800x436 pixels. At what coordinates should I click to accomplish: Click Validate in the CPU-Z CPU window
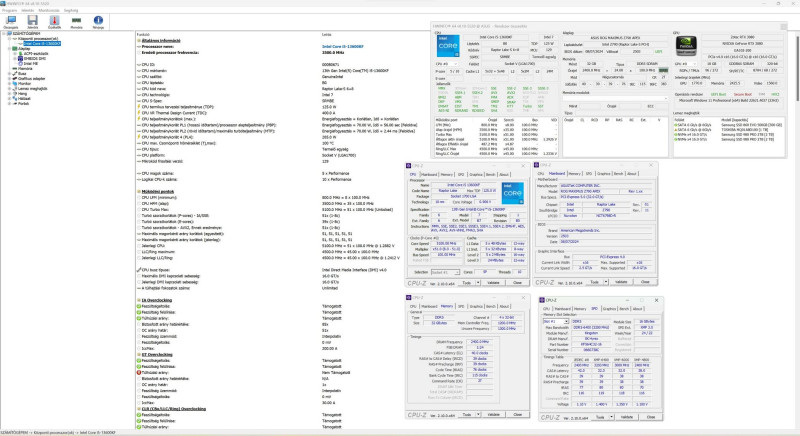coord(493,283)
